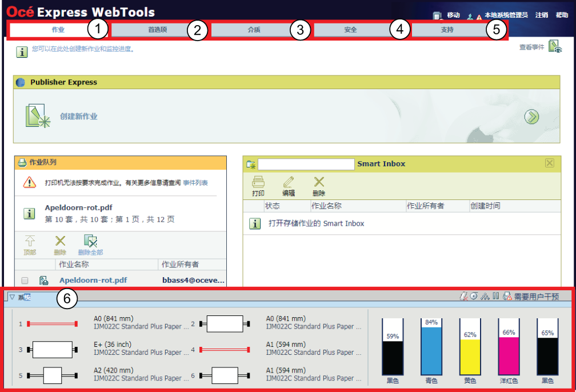Click the user warning icon in header
Screen dimensions: 576x392
474,17
